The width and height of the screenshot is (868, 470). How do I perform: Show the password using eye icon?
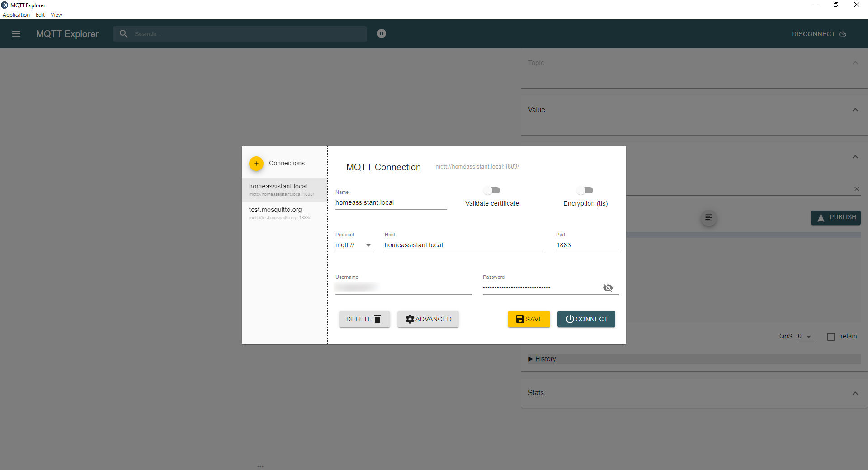click(608, 288)
